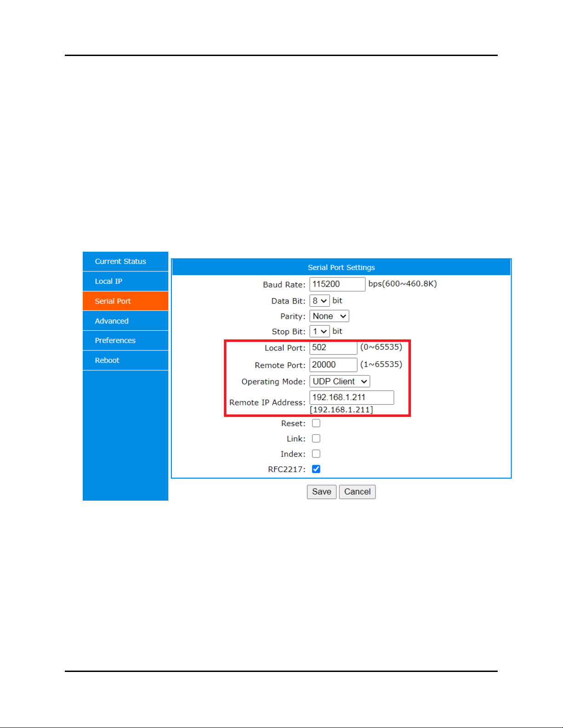Open the Local IP menu item
The height and width of the screenshot is (728, 563).
tap(125, 281)
